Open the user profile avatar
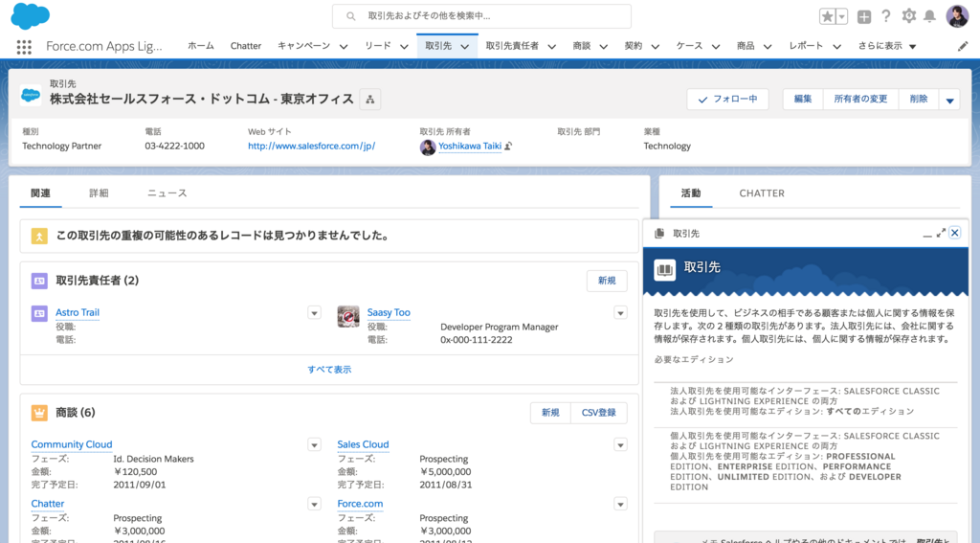Viewport: 980px width, 543px height. pos(957,16)
